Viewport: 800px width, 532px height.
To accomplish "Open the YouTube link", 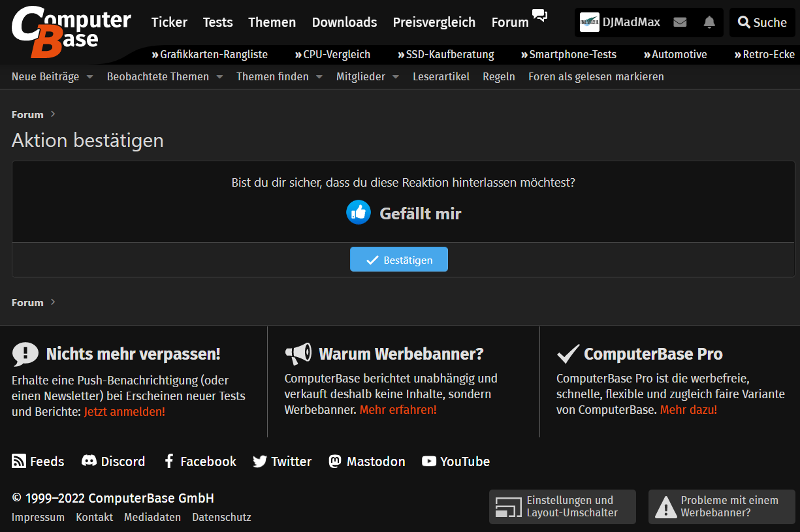I will click(x=456, y=462).
